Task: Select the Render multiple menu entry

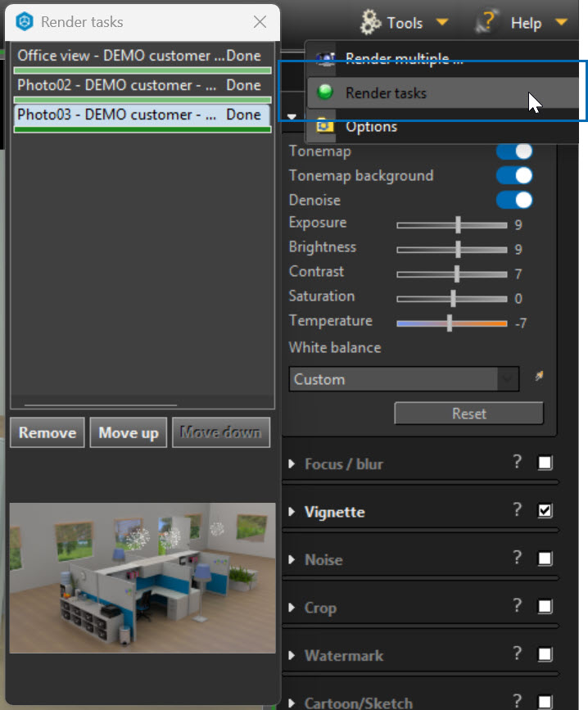Action: pos(443,59)
